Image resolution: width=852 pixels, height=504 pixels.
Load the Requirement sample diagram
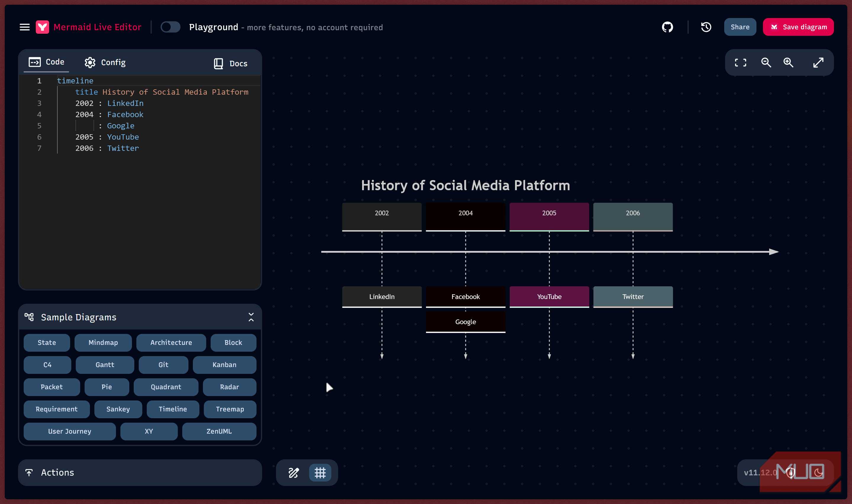point(57,409)
